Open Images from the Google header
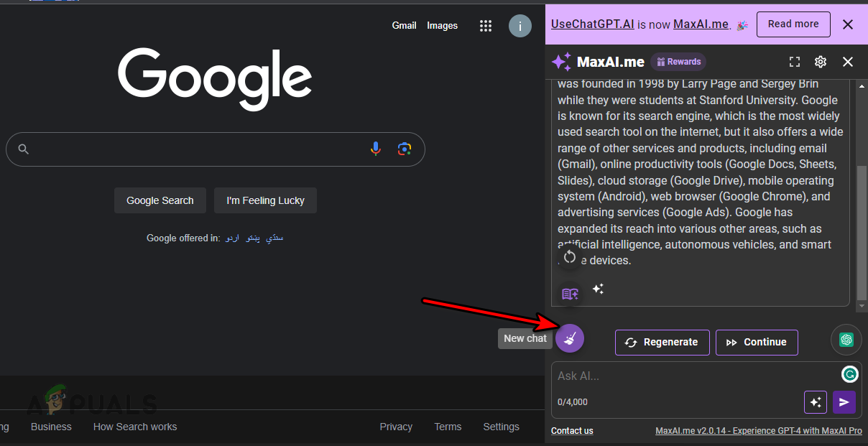The width and height of the screenshot is (868, 446). 442,25
